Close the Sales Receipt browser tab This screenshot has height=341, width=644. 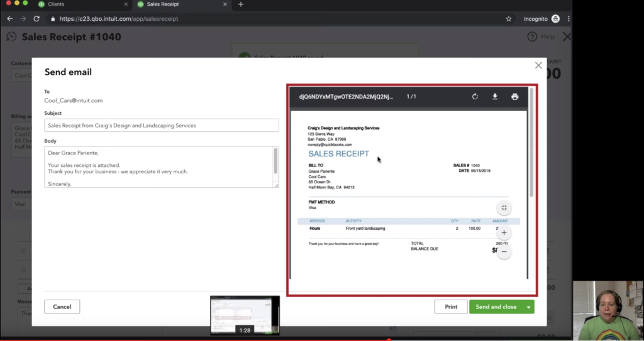coord(225,4)
